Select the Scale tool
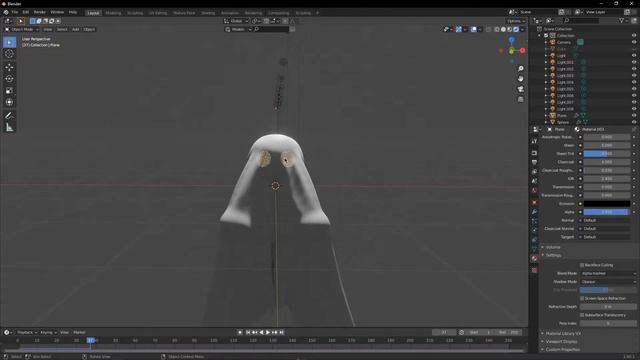The image size is (640, 360). [x=9, y=91]
